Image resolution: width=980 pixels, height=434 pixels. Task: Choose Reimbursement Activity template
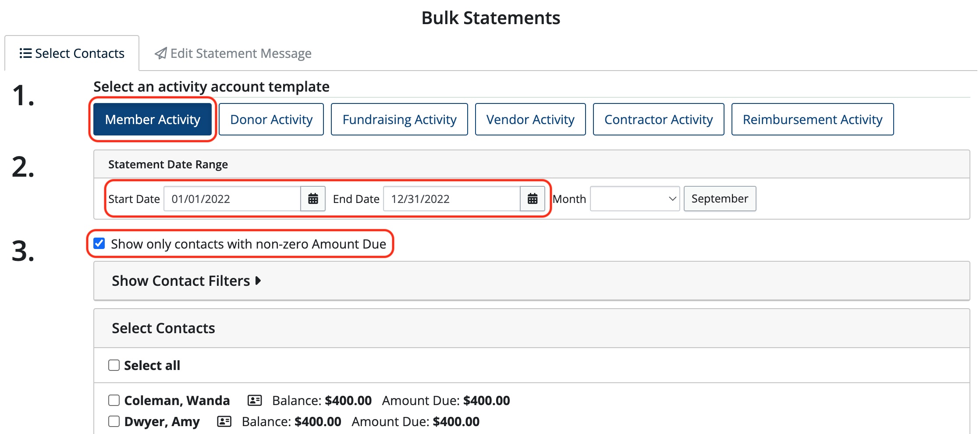click(x=813, y=119)
